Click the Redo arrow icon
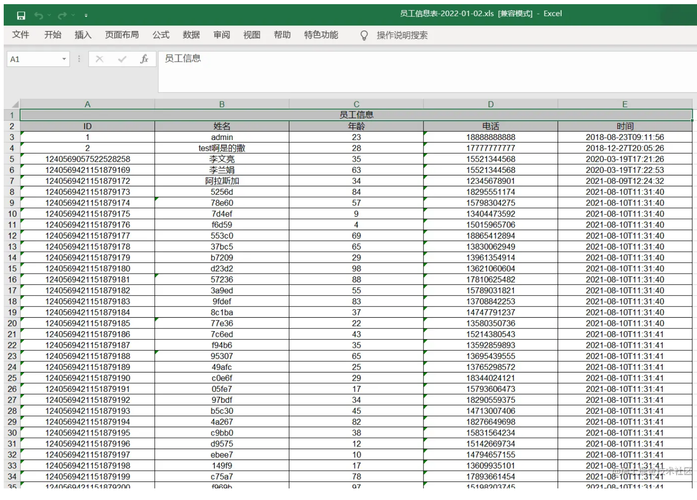The height and width of the screenshot is (500, 697). [62, 16]
